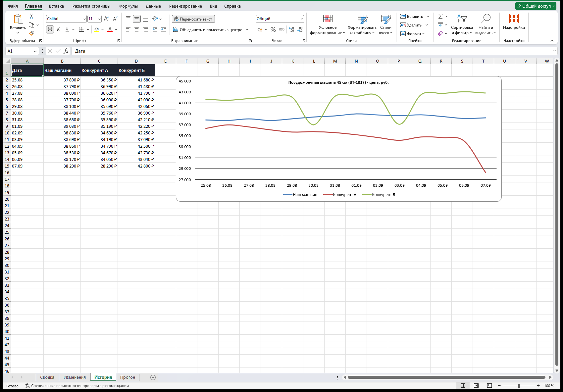
Task: Open Сортировка и фильтр
Action: click(x=462, y=24)
